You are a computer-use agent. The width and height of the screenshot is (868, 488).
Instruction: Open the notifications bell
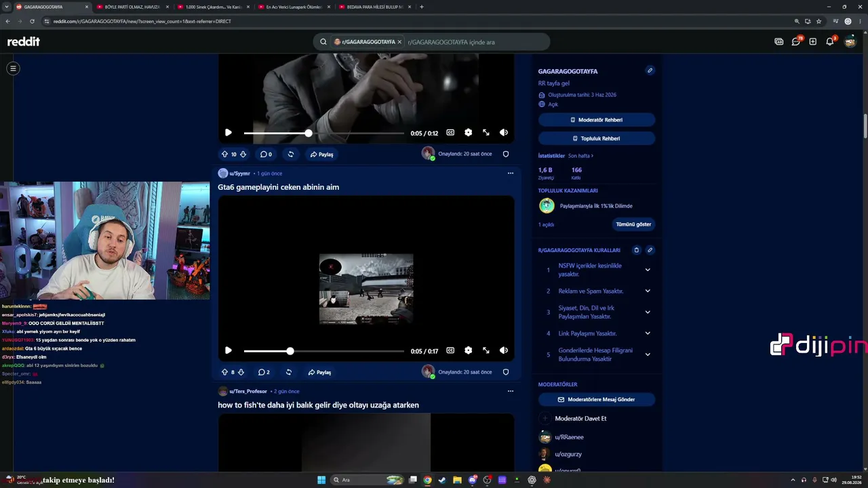coord(830,41)
